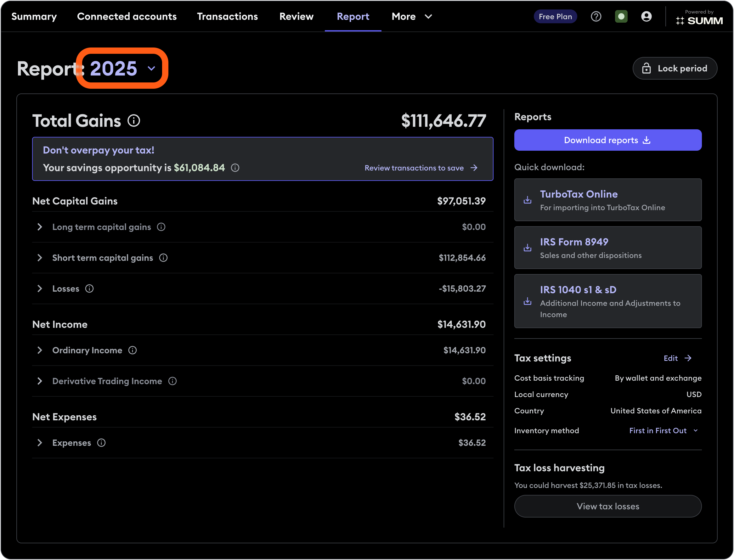Open the More menu dropdown
This screenshot has width=734, height=560.
coord(412,16)
